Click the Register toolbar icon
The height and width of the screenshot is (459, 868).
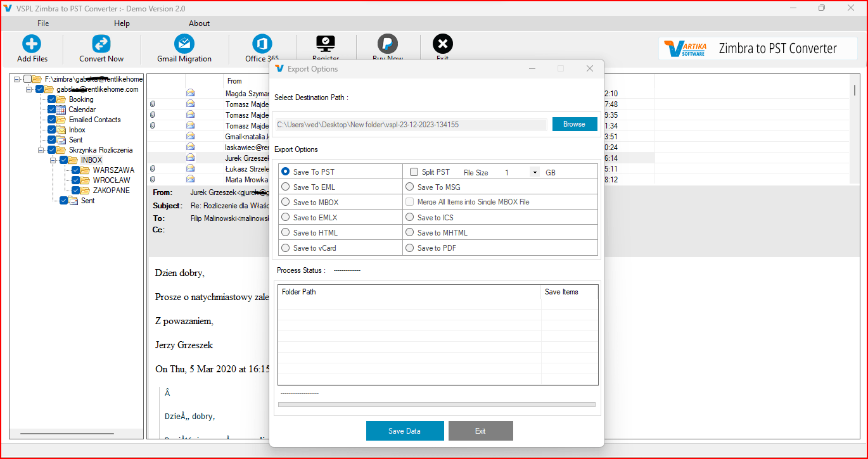coord(326,44)
